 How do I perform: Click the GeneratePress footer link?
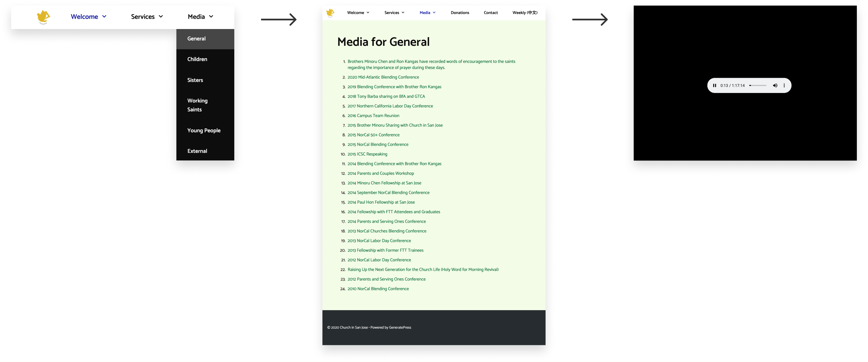pos(400,327)
